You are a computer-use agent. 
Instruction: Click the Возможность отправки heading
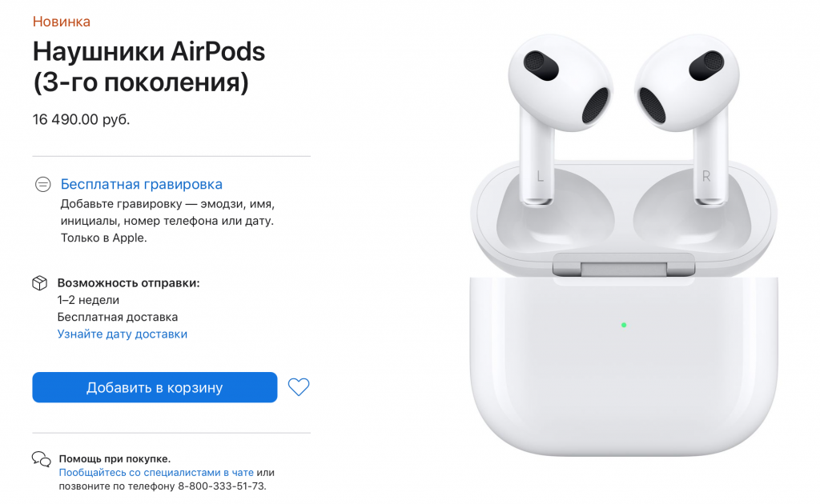tap(129, 283)
